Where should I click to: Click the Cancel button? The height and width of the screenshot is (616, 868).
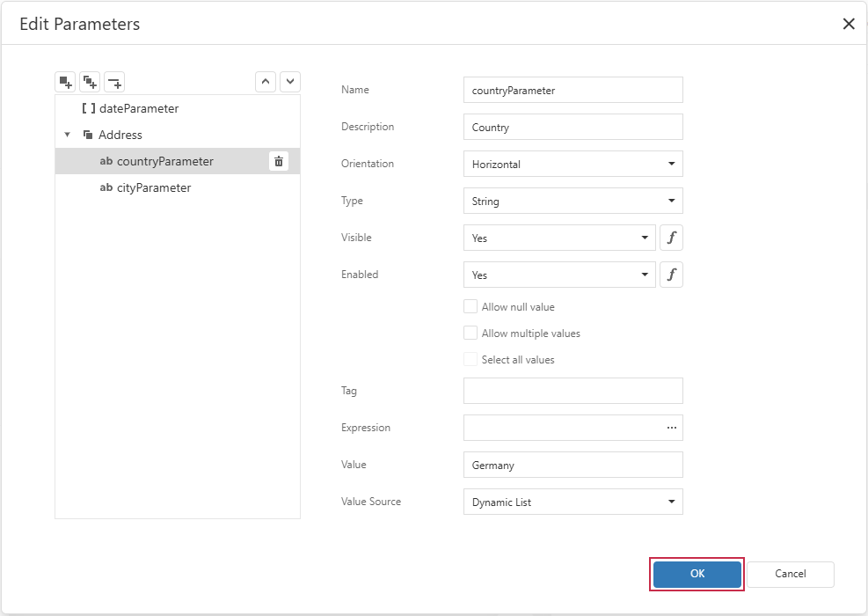coord(791,574)
